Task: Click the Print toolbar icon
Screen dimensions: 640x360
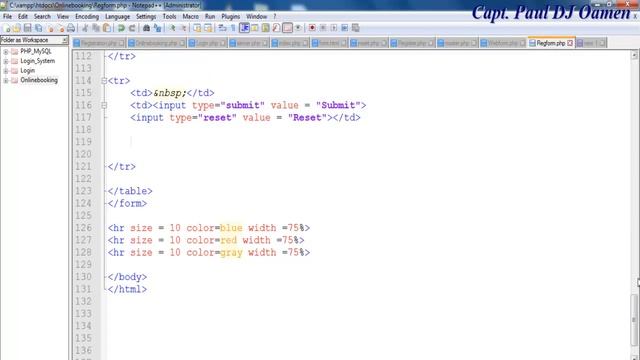Action: (x=71, y=28)
